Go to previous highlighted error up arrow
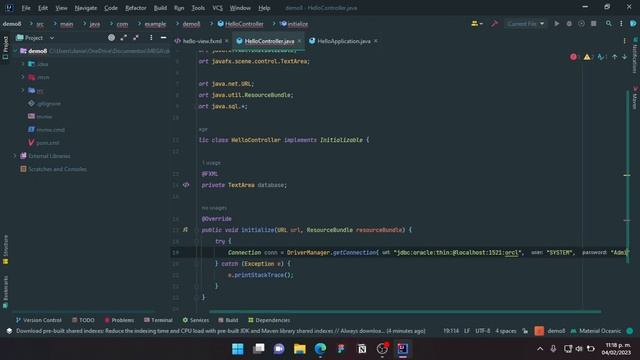 (x=614, y=57)
